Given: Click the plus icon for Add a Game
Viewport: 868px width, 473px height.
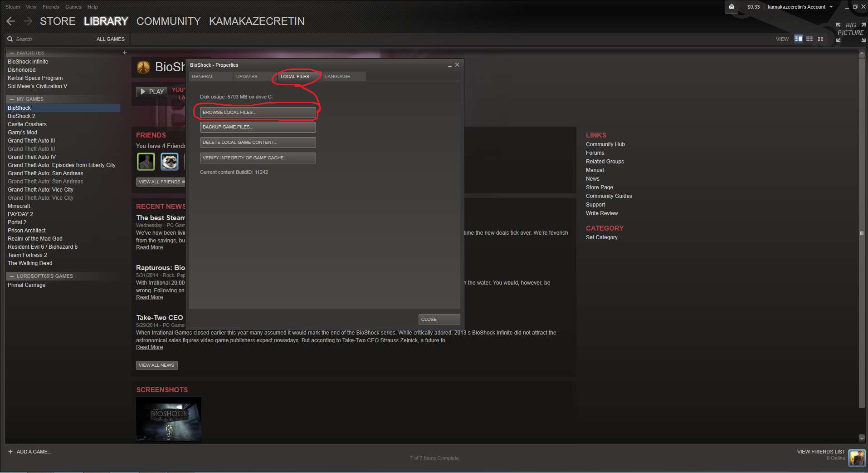Looking at the screenshot, I should pyautogui.click(x=10, y=452).
